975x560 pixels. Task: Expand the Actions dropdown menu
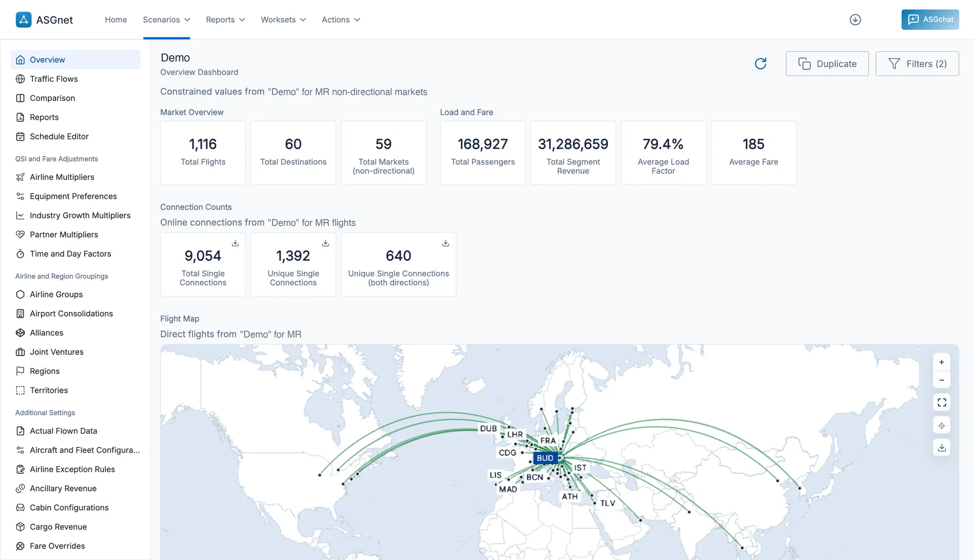(341, 19)
